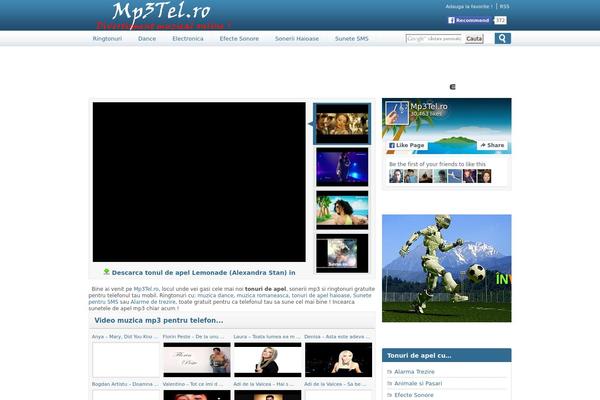This screenshot has width=600, height=400.
Task: Open the Florin Peste video thumbnail
Action: [x=197, y=360]
